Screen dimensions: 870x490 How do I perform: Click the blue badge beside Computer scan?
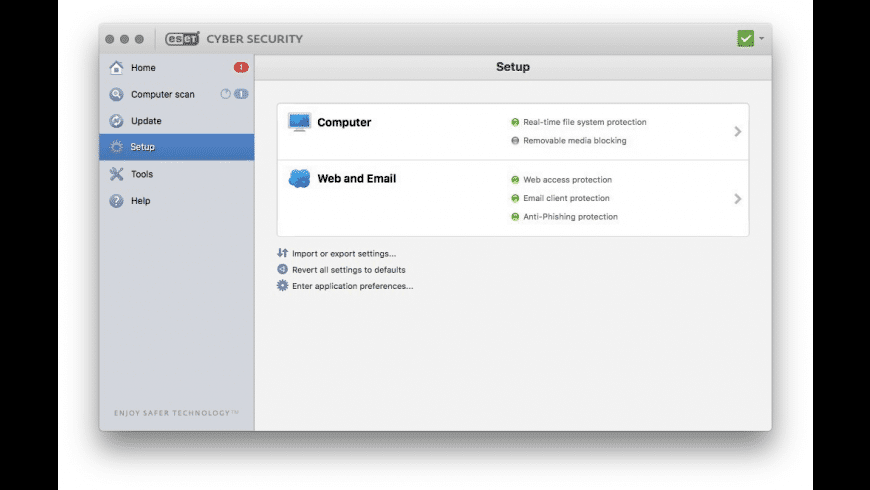pos(241,94)
